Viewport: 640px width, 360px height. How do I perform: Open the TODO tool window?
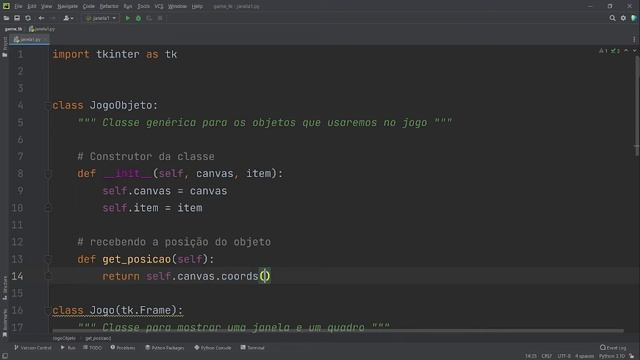point(93,348)
